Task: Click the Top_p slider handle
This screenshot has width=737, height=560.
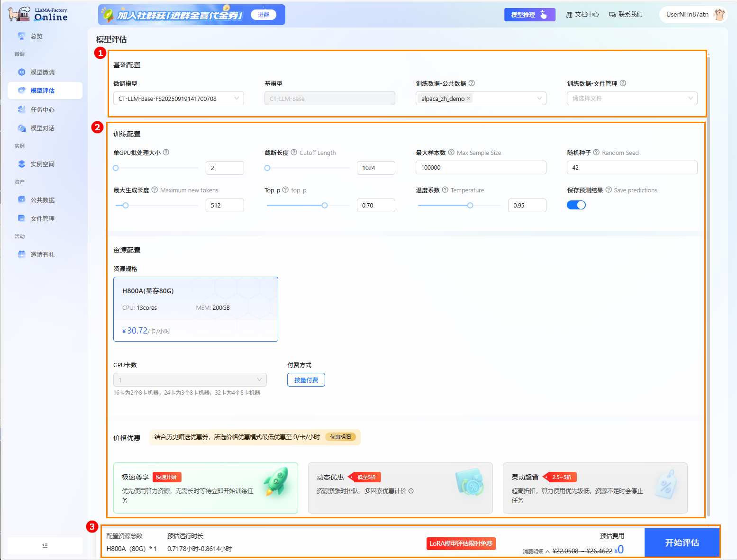Action: (x=325, y=205)
